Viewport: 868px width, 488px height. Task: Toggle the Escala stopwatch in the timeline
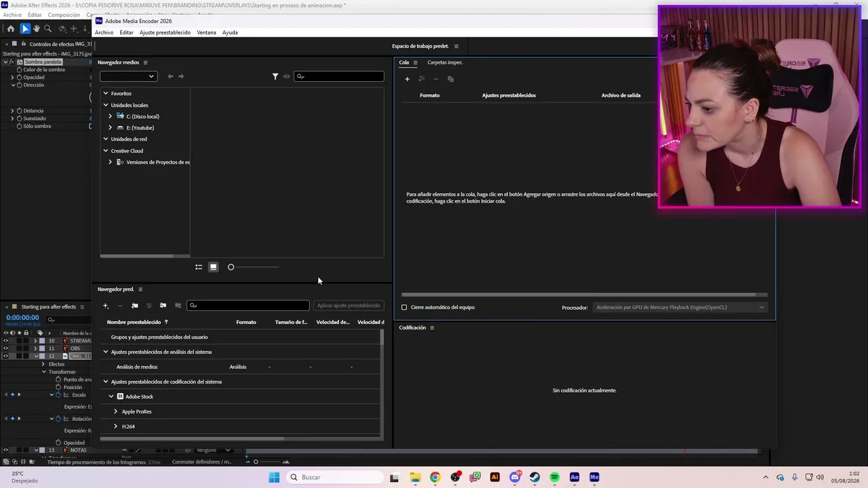[58, 395]
